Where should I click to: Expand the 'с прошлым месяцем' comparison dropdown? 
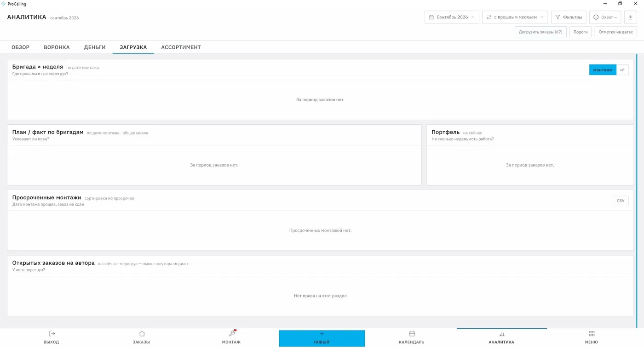pos(515,17)
